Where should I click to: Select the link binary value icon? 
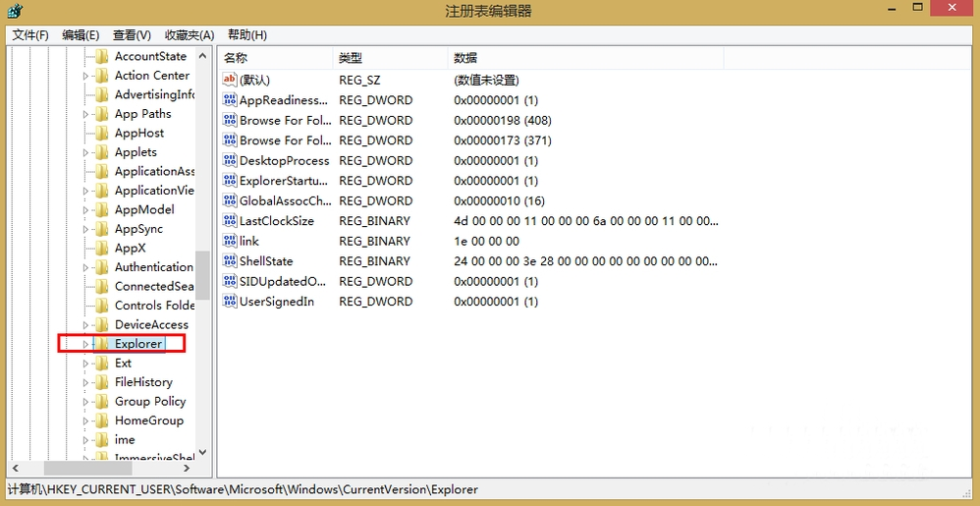tap(230, 241)
